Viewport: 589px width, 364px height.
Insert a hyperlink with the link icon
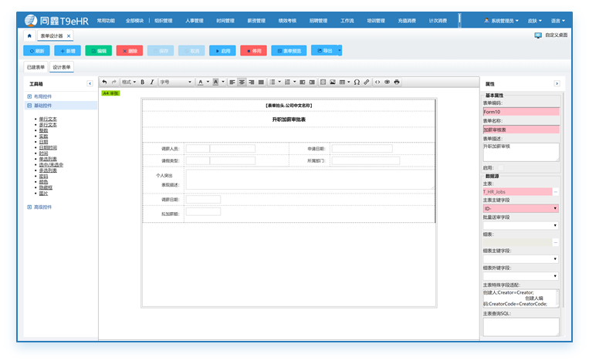tap(367, 82)
